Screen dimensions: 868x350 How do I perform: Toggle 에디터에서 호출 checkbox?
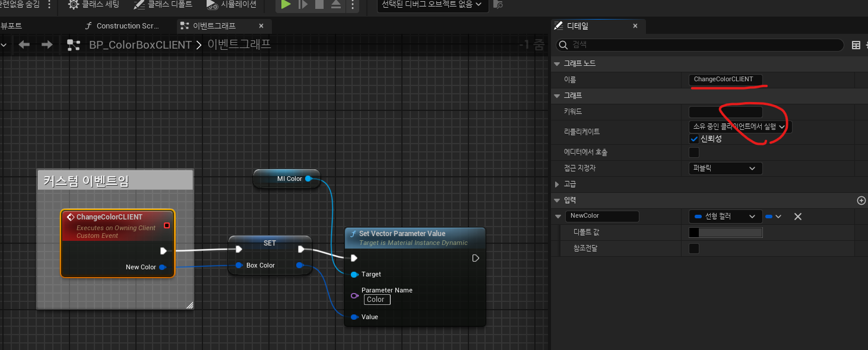[x=693, y=152]
